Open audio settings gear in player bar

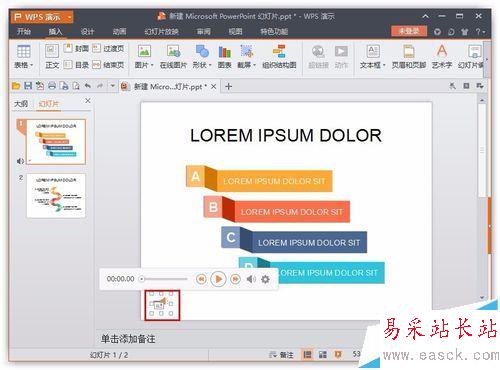pyautogui.click(x=265, y=279)
